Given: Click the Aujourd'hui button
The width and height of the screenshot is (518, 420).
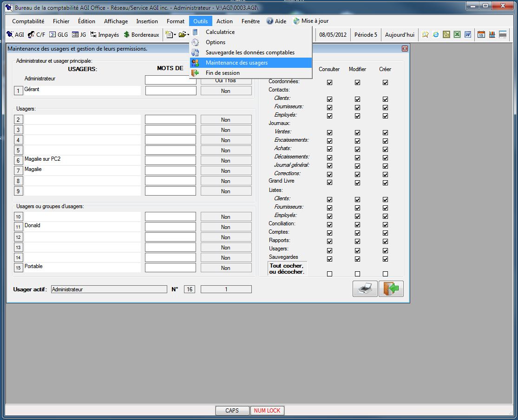Looking at the screenshot, I should (400, 35).
